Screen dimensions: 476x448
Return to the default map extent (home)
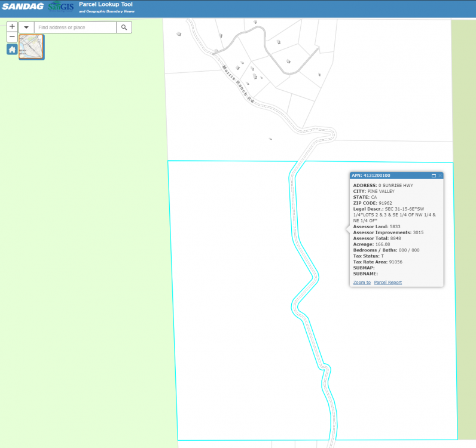[x=12, y=49]
